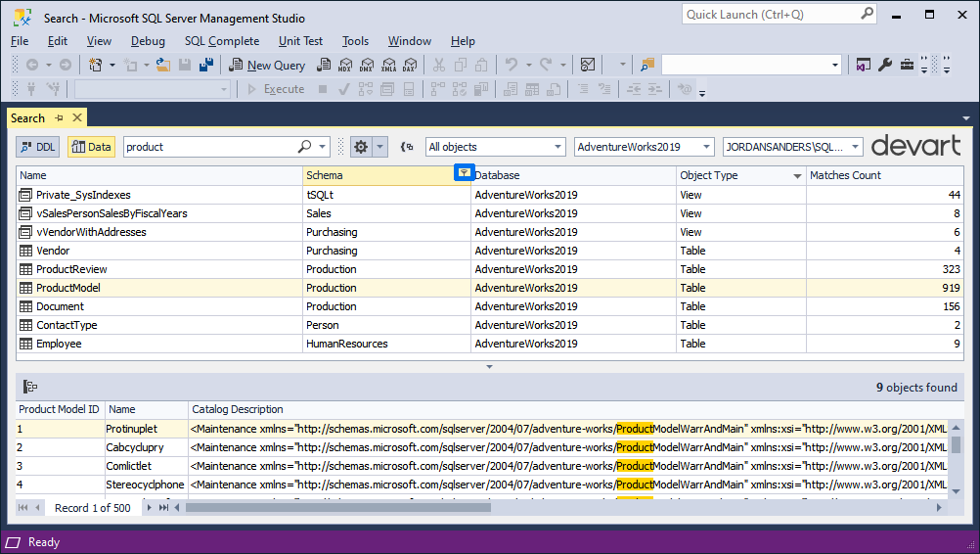Click the Find in Files icon
The width and height of the screenshot is (980, 554).
pyautogui.click(x=647, y=65)
